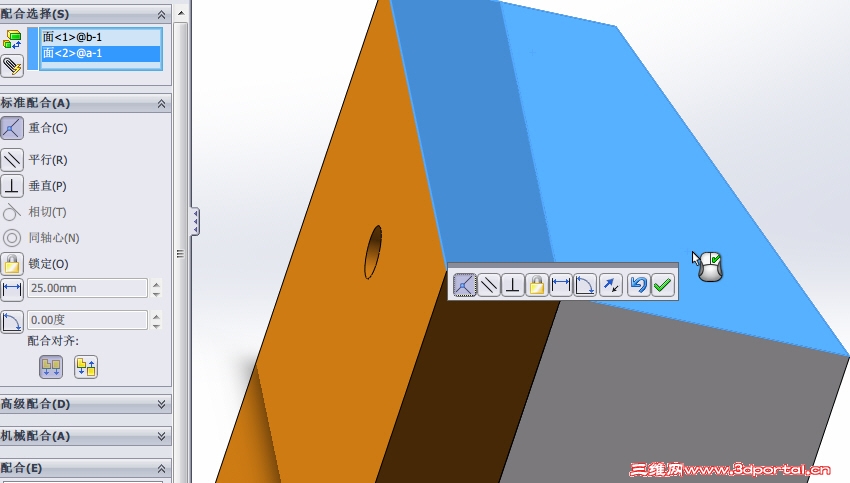Click the multiple mate mode paperclip icon
Viewport: 850px width, 483px height.
(x=12, y=66)
